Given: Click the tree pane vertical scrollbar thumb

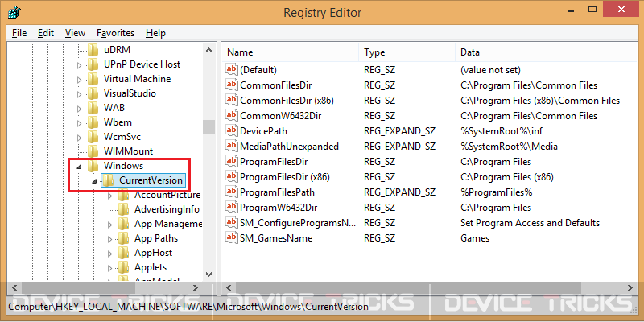Looking at the screenshot, I should [x=208, y=126].
